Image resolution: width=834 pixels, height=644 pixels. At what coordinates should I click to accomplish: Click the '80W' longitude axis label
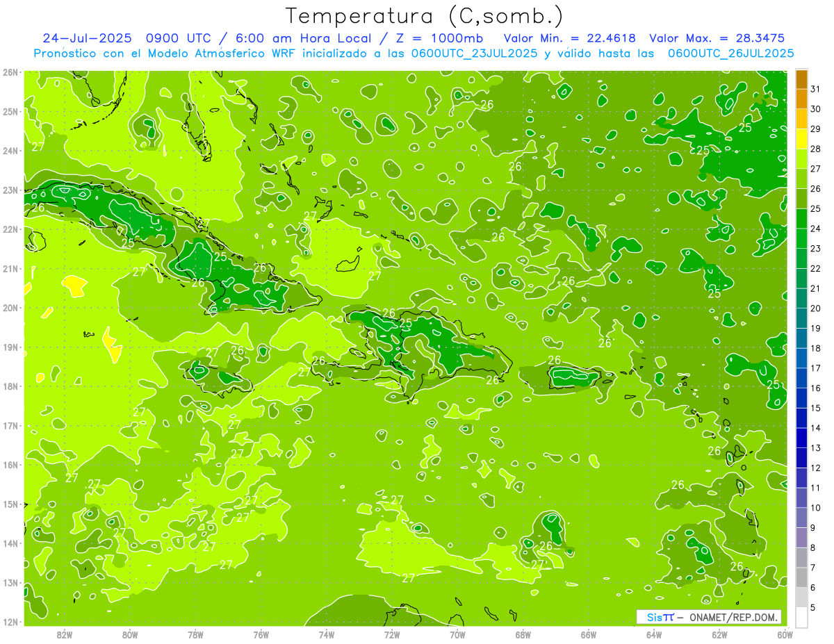tap(129, 634)
